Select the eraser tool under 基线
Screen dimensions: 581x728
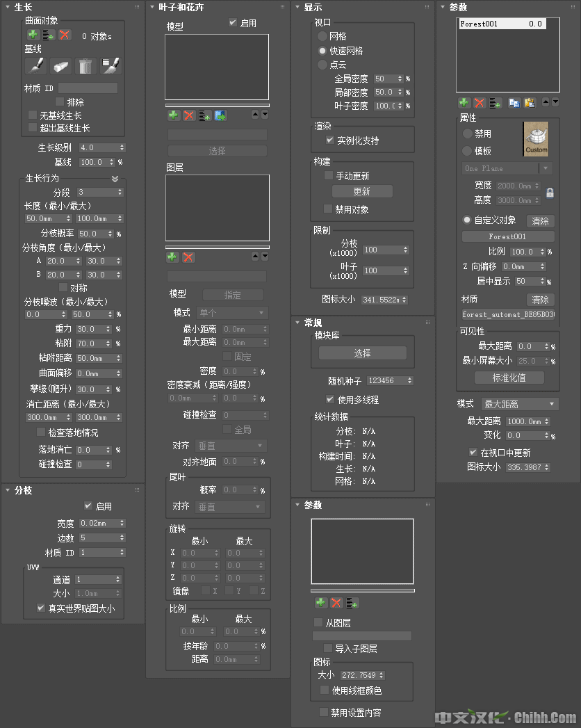60,65
